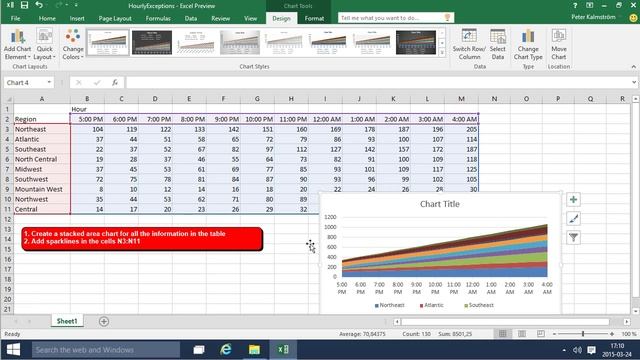Open the Windows Start menu

coord(13,350)
